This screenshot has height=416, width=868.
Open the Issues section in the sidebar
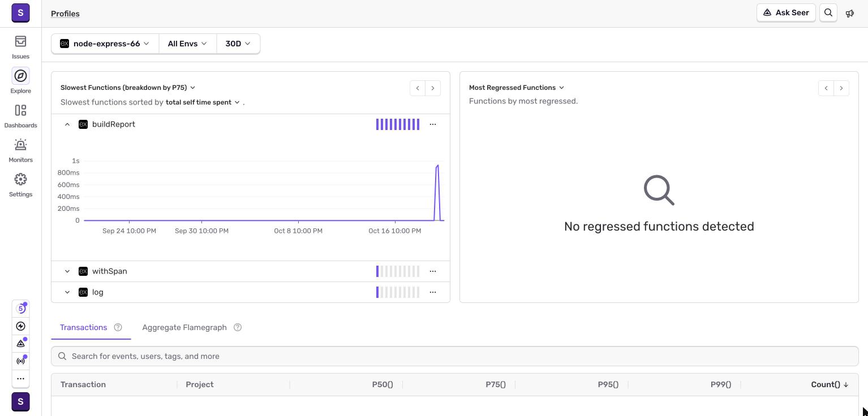pos(20,47)
